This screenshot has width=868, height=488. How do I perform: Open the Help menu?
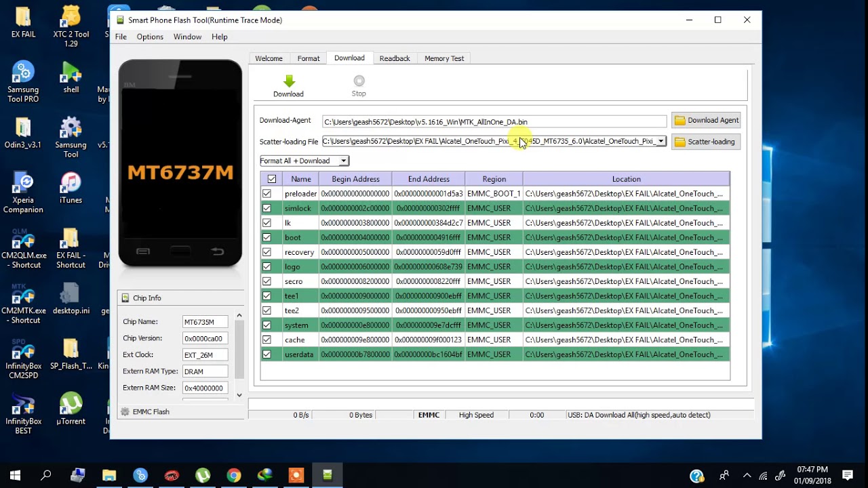[x=220, y=37]
